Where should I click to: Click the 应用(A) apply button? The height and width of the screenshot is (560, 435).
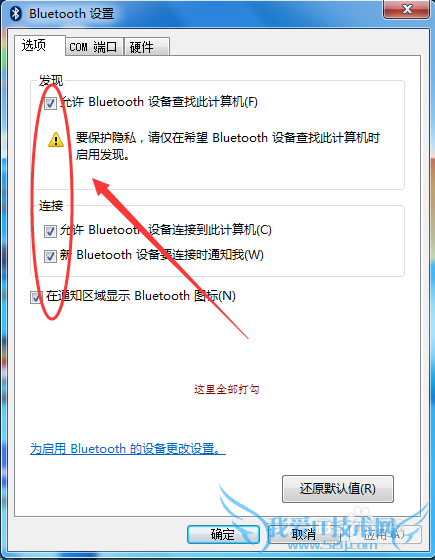tap(384, 534)
